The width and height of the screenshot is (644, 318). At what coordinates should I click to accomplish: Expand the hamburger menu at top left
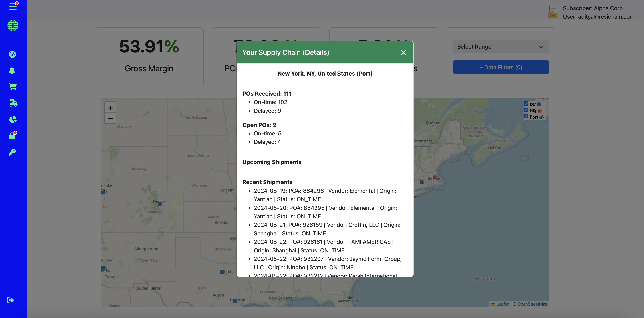point(13,7)
